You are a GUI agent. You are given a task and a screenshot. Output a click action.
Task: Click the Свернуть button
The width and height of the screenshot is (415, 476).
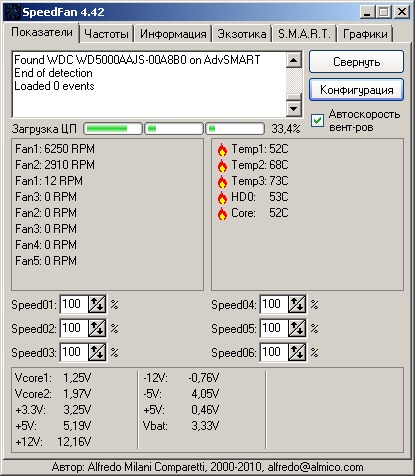(356, 62)
